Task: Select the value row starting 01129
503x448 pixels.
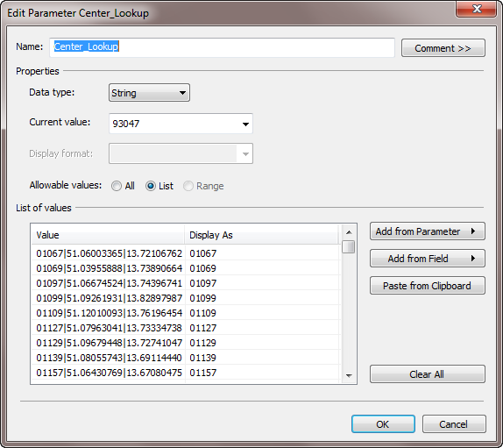Action: coord(186,343)
